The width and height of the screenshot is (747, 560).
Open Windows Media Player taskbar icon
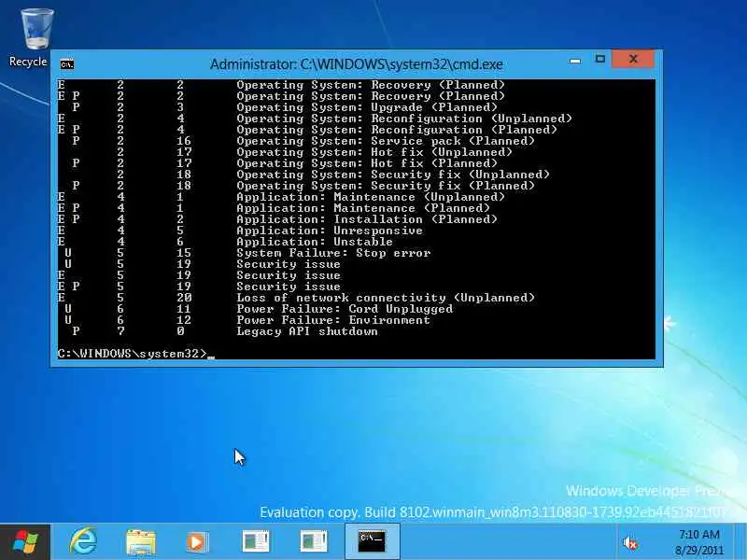tap(197, 542)
